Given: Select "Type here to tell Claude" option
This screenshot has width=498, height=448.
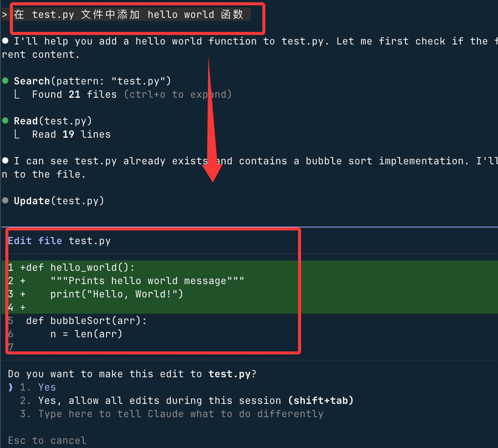Looking at the screenshot, I should [x=181, y=414].
